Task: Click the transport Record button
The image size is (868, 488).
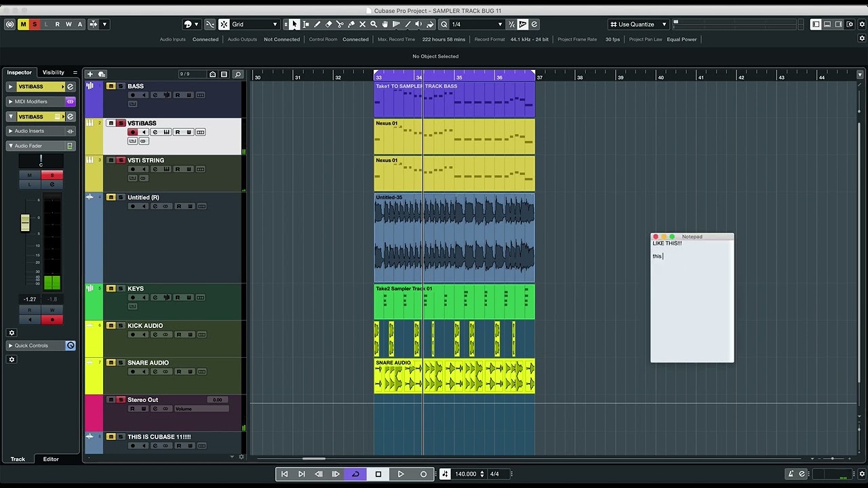Action: (424, 474)
